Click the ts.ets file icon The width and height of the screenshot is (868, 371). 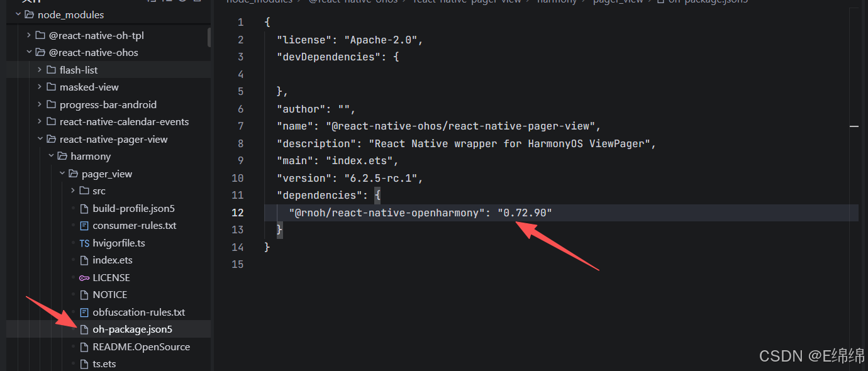point(84,363)
